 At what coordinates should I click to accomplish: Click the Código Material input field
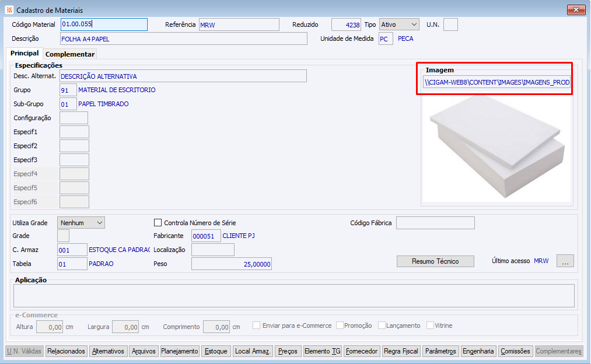(104, 24)
